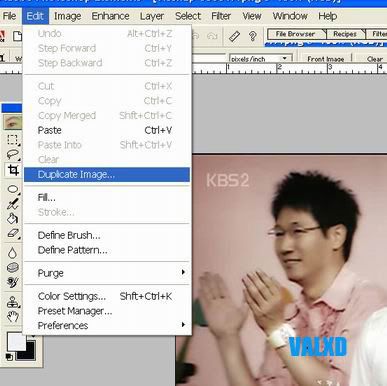Image resolution: width=387 pixels, height=386 pixels.
Task: Reset to default colors icon
Action: click(9, 357)
